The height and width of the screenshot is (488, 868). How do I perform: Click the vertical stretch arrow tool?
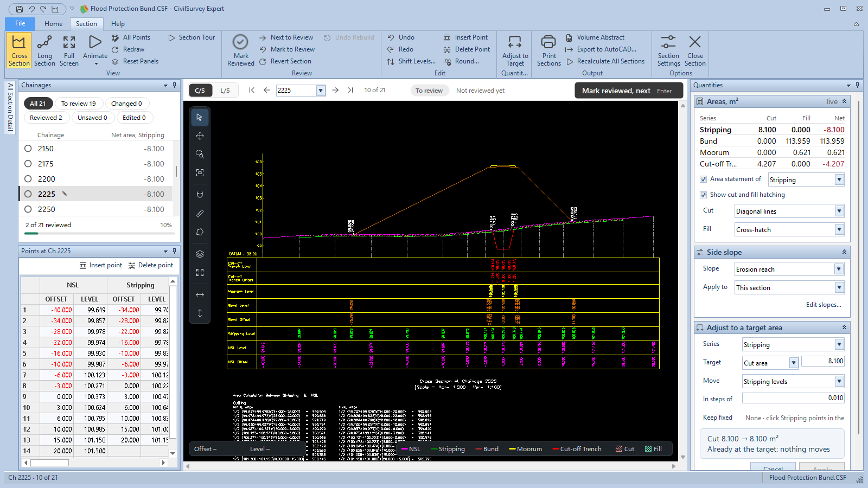(200, 313)
